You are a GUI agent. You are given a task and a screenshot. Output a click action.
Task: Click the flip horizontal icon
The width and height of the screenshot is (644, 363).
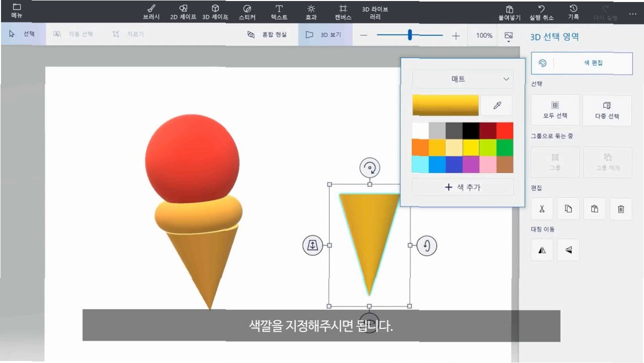click(x=542, y=250)
